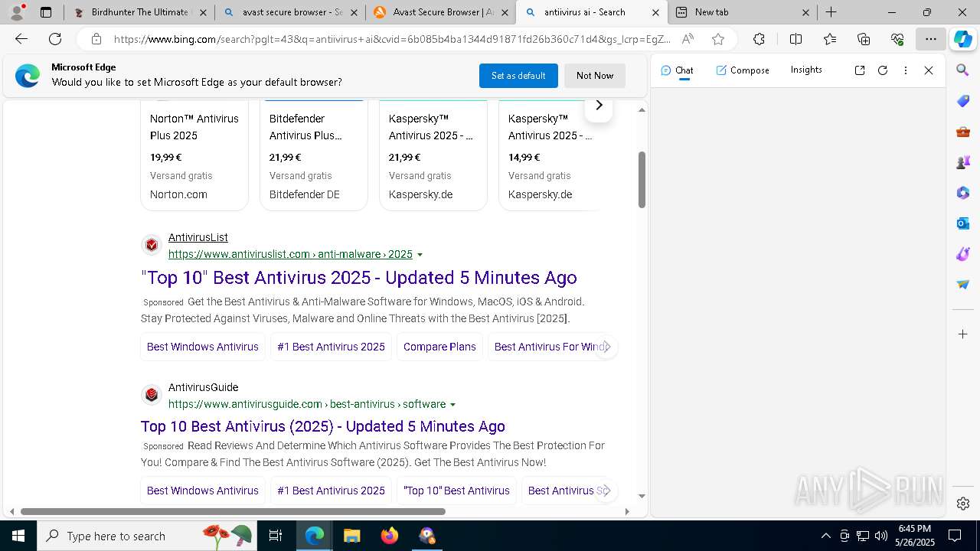View site information lock icon
980x551 pixels.
(96, 39)
